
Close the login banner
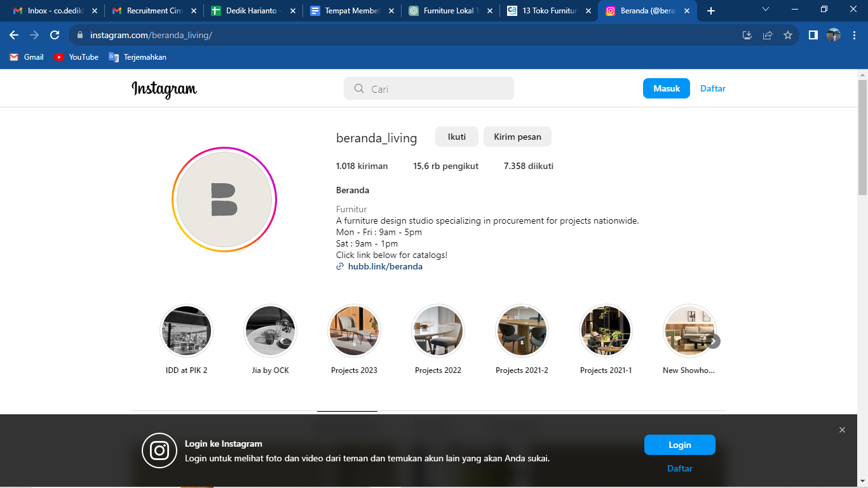coord(842,430)
